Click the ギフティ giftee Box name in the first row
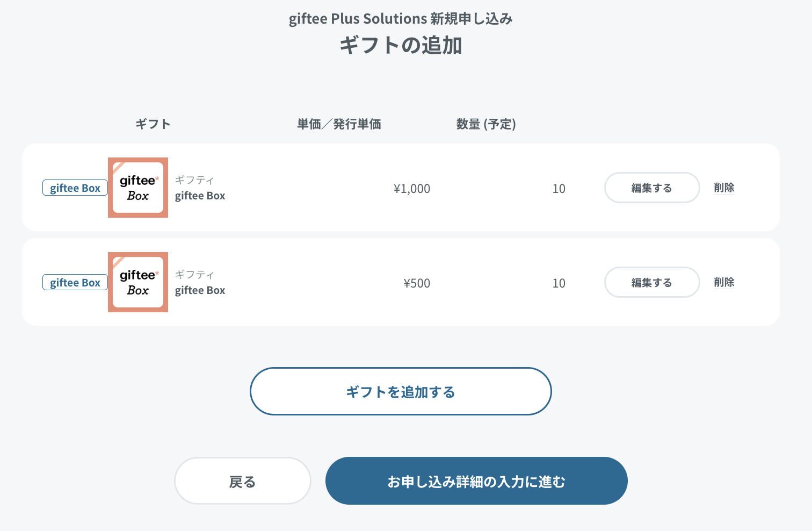This screenshot has height=531, width=812. point(200,188)
